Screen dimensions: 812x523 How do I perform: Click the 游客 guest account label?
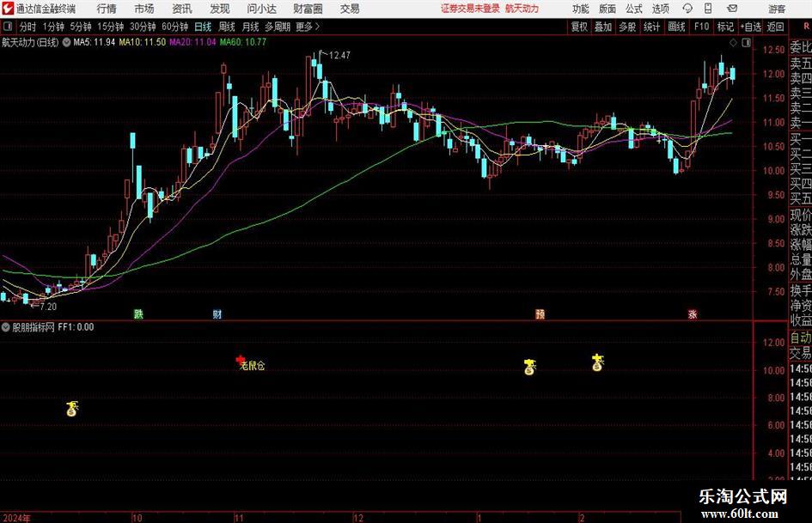click(x=777, y=9)
